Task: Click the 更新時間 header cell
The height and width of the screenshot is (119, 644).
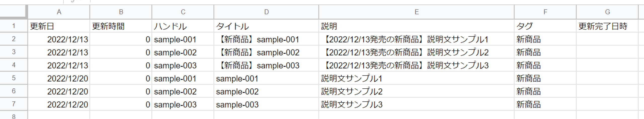Action: click(x=121, y=26)
